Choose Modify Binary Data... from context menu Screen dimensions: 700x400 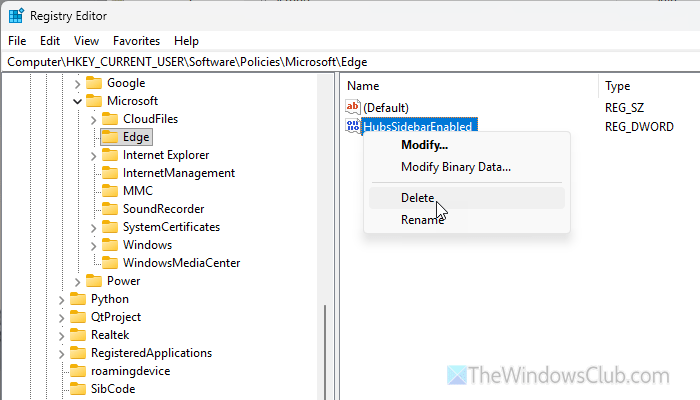(x=467, y=167)
